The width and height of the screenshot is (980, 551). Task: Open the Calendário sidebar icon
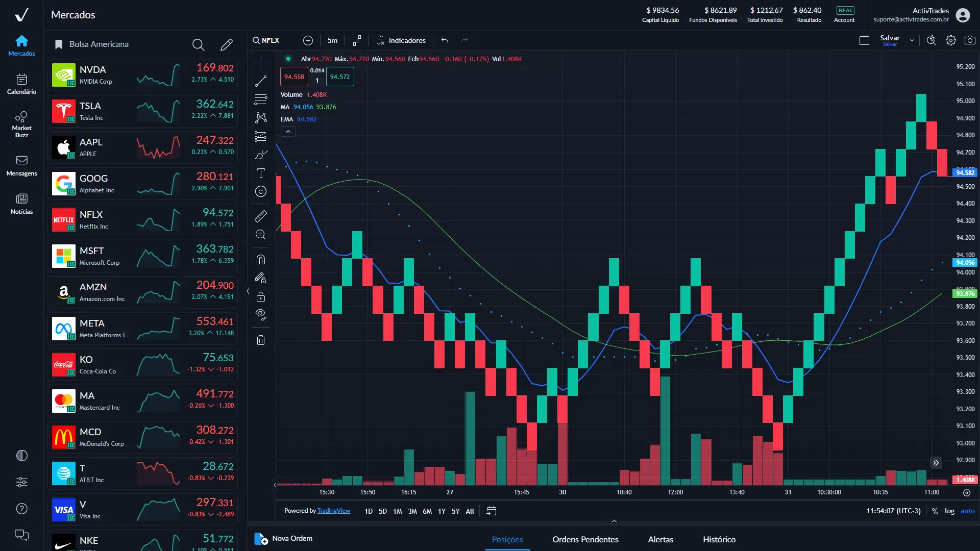click(21, 80)
